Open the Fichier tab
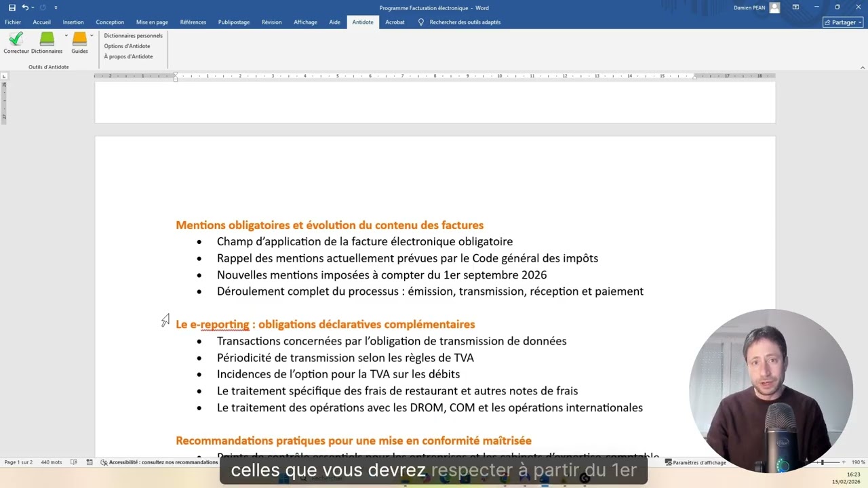This screenshot has width=868, height=488. 13,22
